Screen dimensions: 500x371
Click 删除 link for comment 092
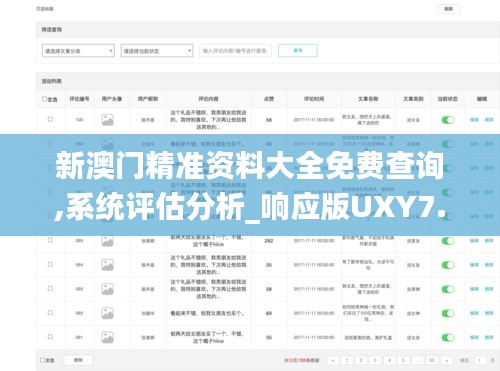click(489, 313)
